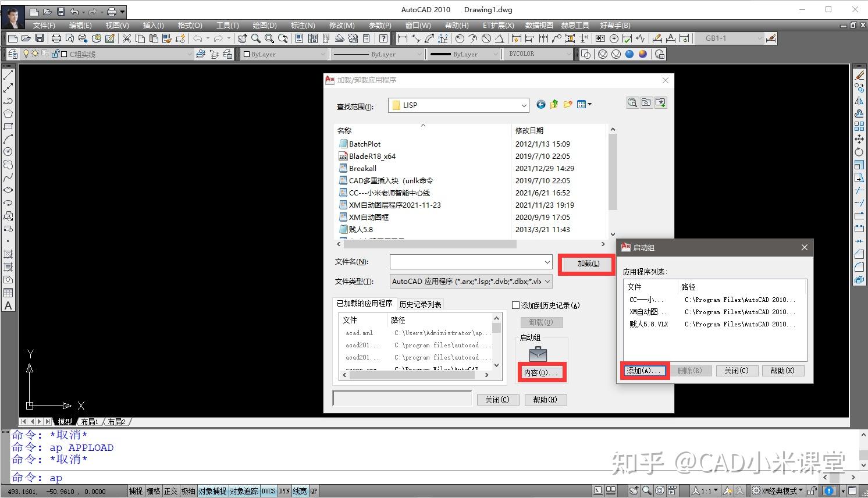This screenshot has width=868, height=498.
Task: Select the Polygon tool in draw toolbar
Action: (x=8, y=113)
